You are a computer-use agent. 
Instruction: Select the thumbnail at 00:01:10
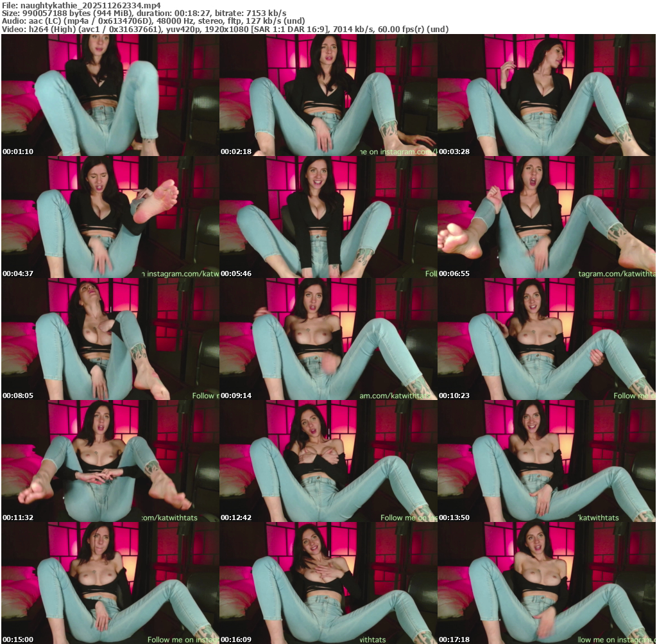pyautogui.click(x=110, y=95)
